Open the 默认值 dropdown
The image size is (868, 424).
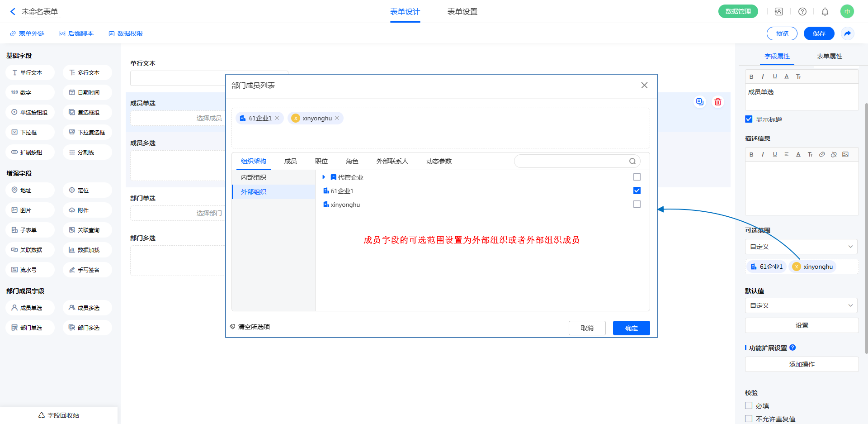click(x=801, y=305)
